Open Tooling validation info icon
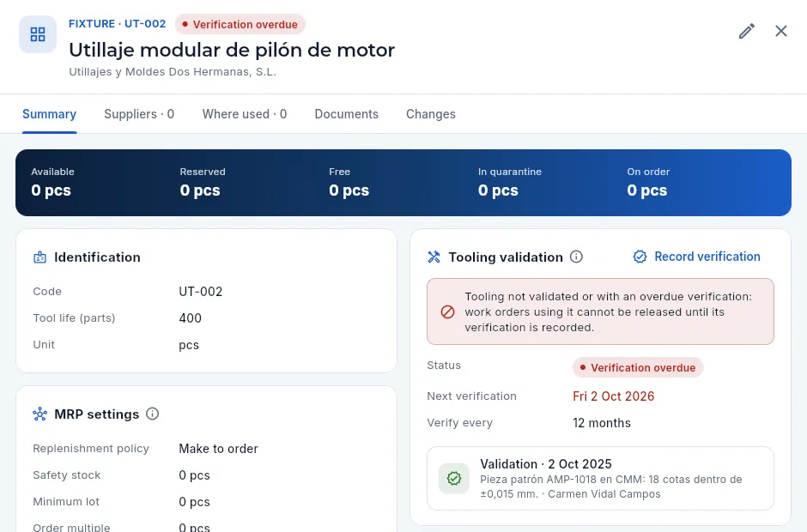The image size is (807, 532). pyautogui.click(x=576, y=257)
